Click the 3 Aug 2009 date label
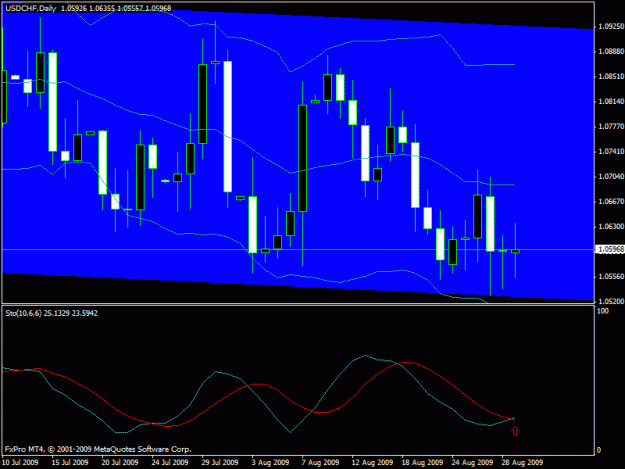Image resolution: width=625 pixels, height=469 pixels. (270, 462)
